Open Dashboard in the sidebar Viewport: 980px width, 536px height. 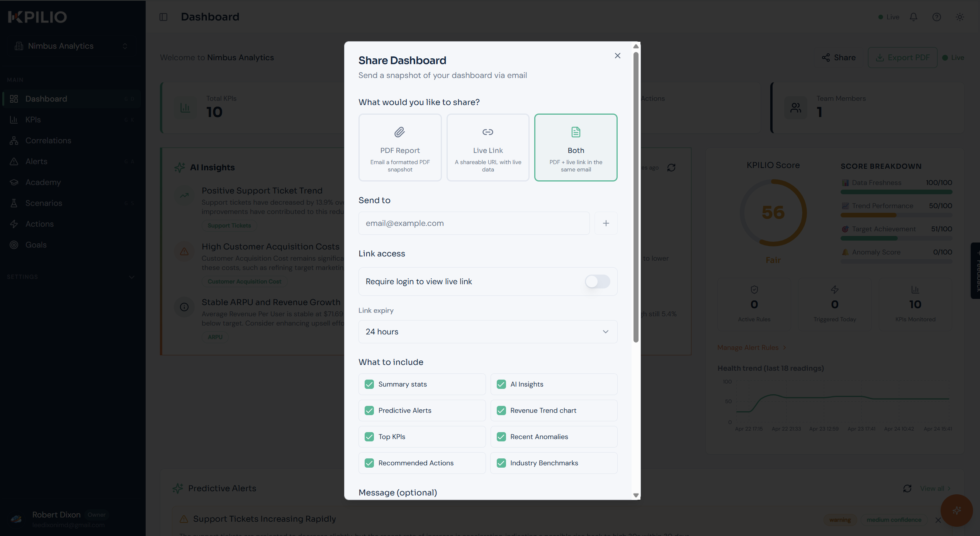pos(72,99)
